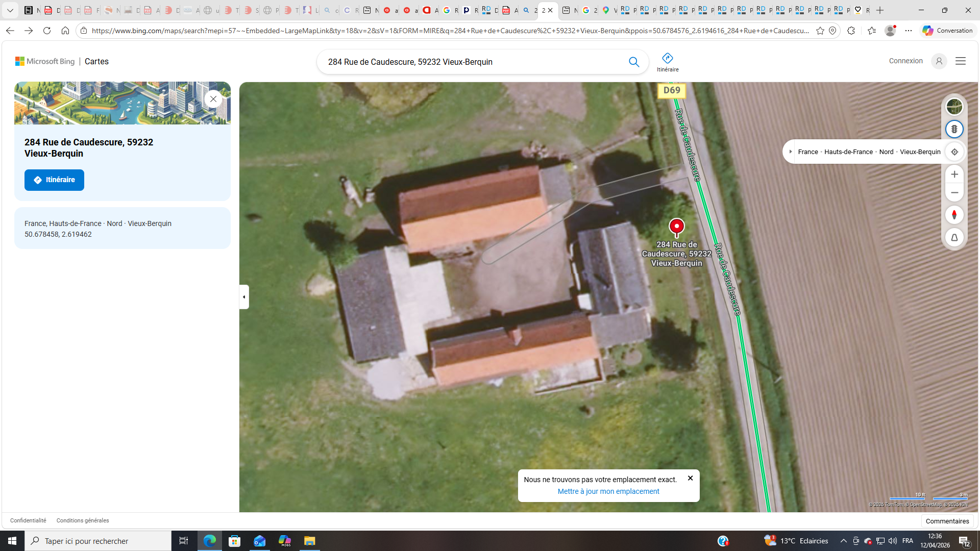Click Connexion to sign in
This screenshot has height=551, width=980.
point(905,61)
